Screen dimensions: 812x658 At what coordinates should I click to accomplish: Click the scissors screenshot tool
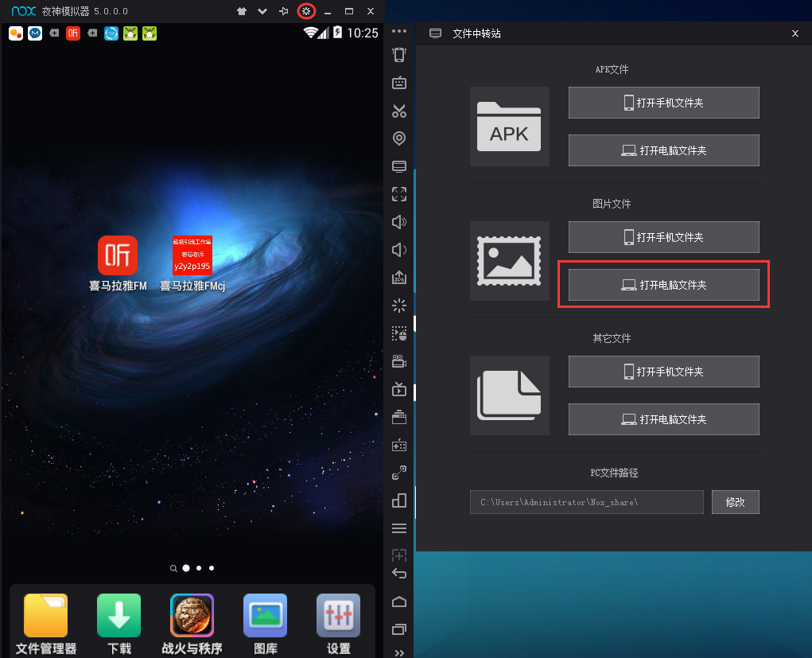coord(399,111)
